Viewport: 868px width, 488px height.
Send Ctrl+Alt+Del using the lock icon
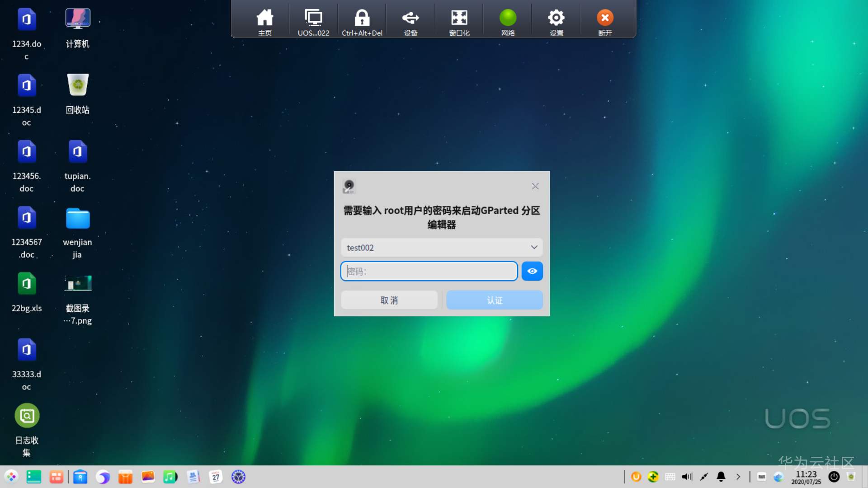tap(362, 20)
